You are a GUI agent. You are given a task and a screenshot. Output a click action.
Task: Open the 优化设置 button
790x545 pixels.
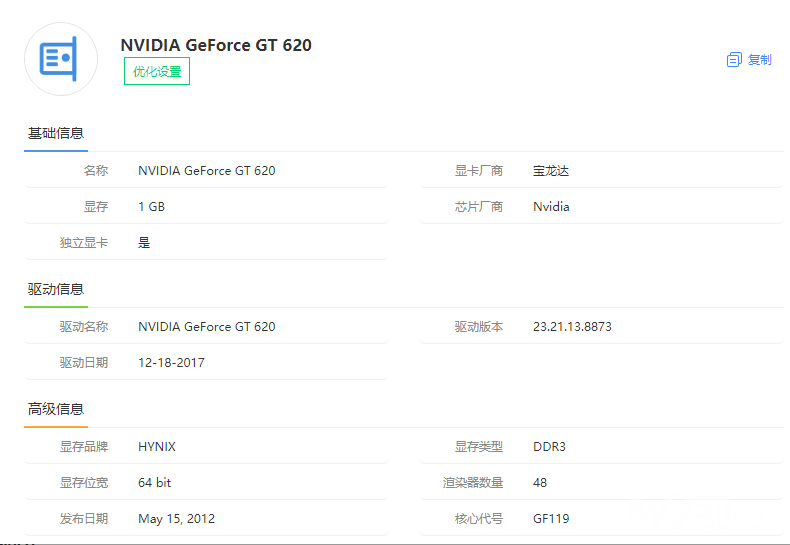coord(157,72)
